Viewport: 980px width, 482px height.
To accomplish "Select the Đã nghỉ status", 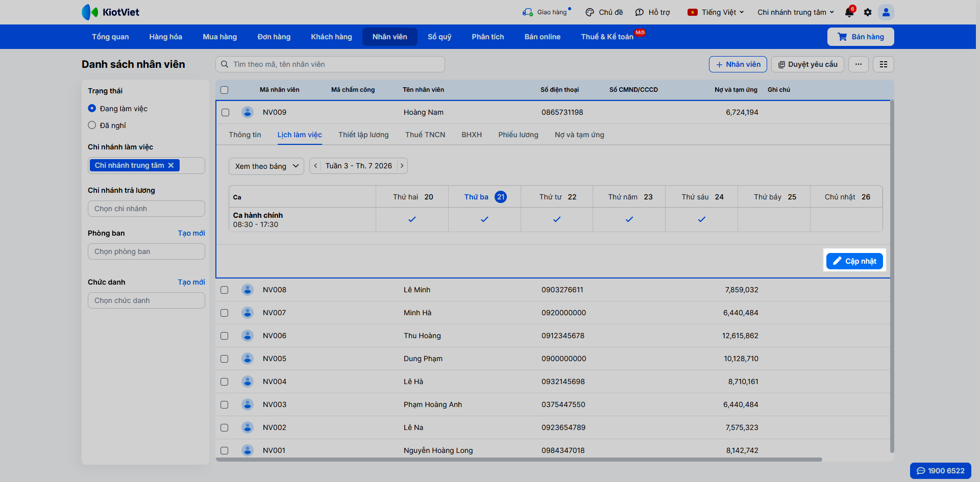I will [92, 125].
